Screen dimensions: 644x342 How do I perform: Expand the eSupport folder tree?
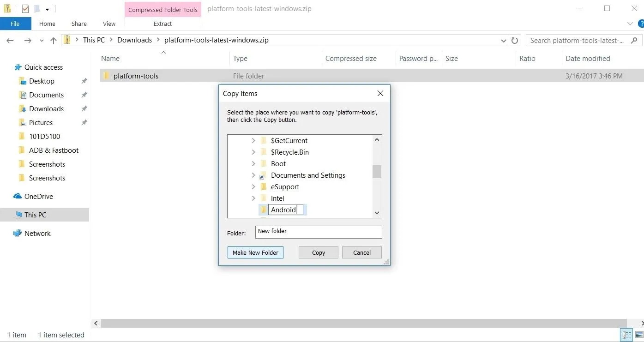253,186
